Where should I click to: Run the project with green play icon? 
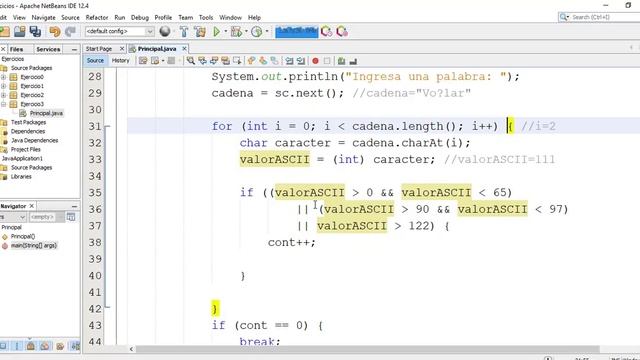[216, 31]
